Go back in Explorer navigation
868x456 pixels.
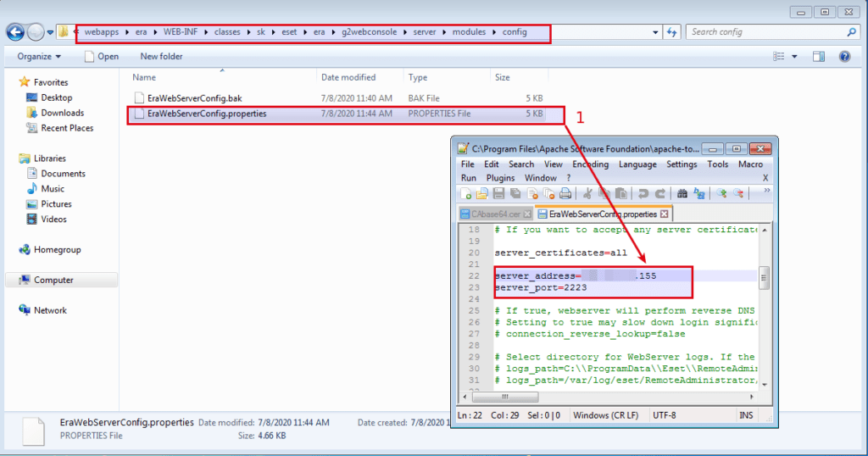point(15,32)
